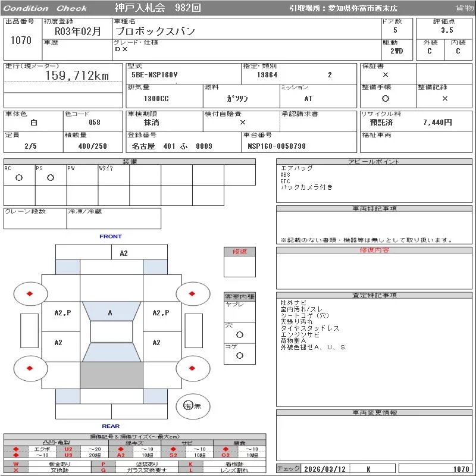
Task: Toggle the コゲ interior circle mark
Action: 240,355
